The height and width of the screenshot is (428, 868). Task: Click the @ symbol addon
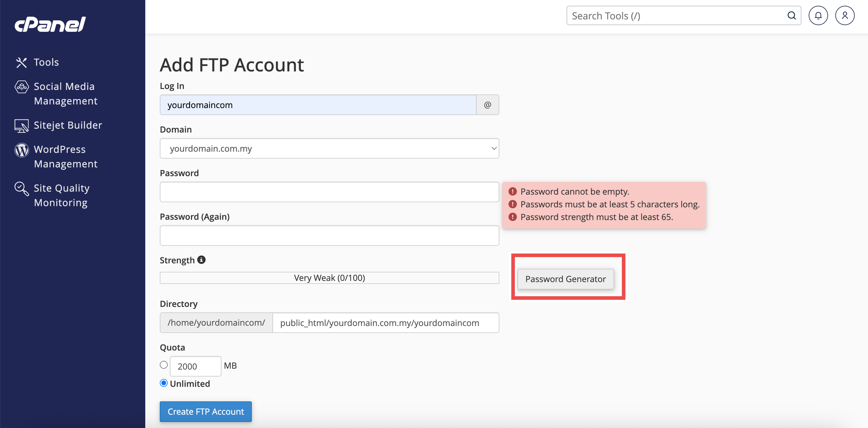(x=488, y=105)
